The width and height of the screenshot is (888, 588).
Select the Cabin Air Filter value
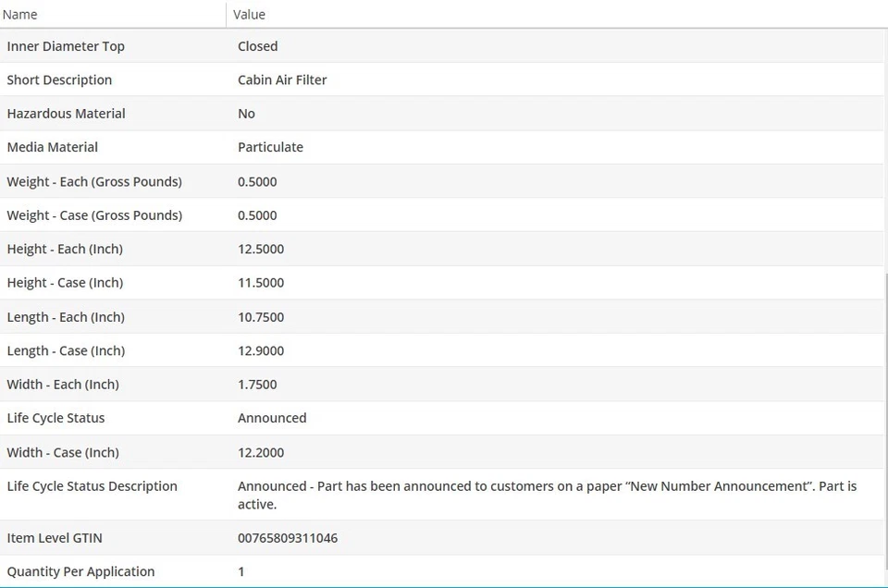coord(282,80)
